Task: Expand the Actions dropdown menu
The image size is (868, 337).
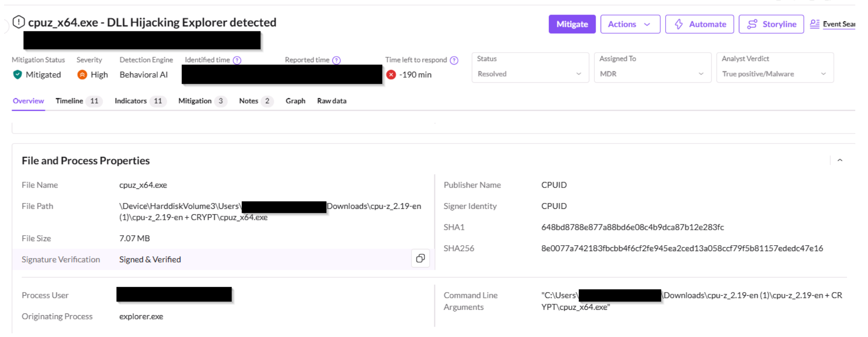Action: pos(630,24)
